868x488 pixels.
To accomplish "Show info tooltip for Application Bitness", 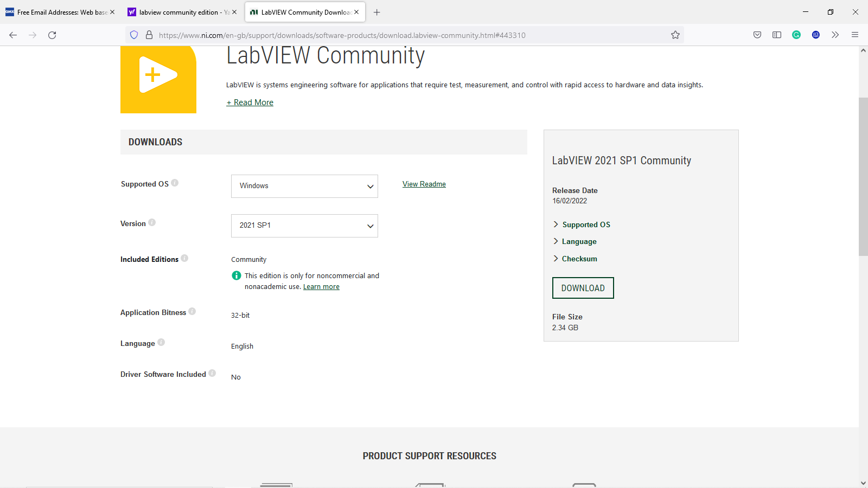I will pos(192,311).
